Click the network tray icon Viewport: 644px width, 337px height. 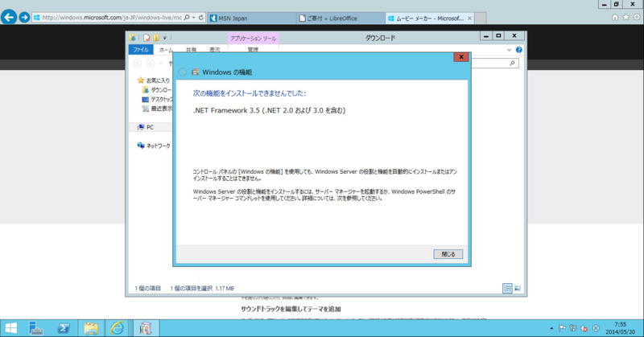[573, 328]
